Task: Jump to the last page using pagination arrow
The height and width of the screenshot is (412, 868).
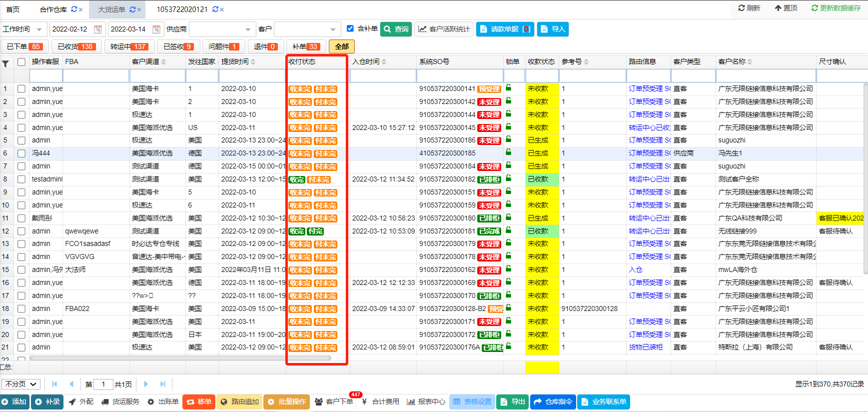Action: coord(162,384)
